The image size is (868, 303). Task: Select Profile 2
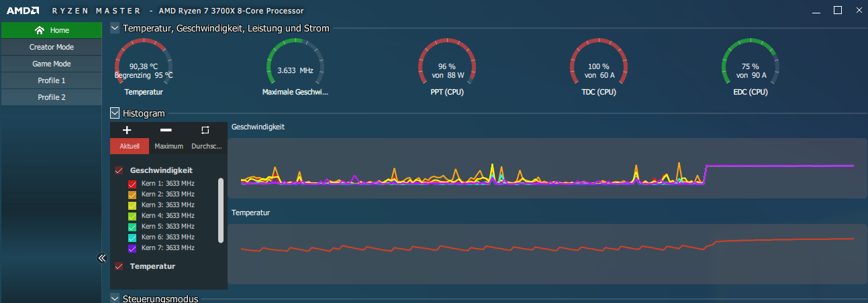point(52,97)
